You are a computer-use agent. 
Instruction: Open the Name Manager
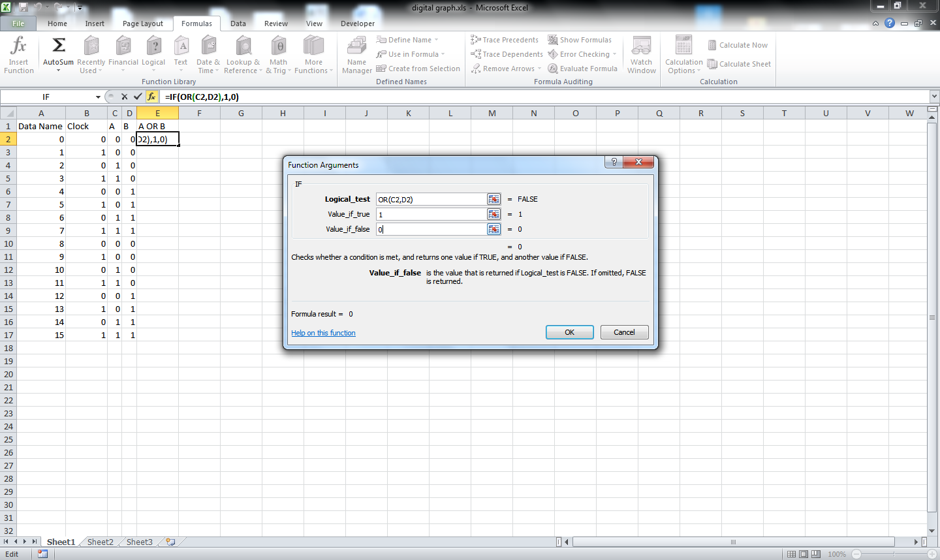coord(356,54)
